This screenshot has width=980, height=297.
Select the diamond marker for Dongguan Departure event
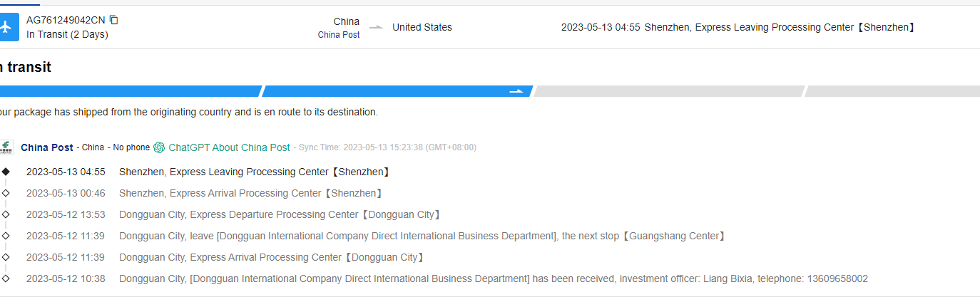point(6,214)
